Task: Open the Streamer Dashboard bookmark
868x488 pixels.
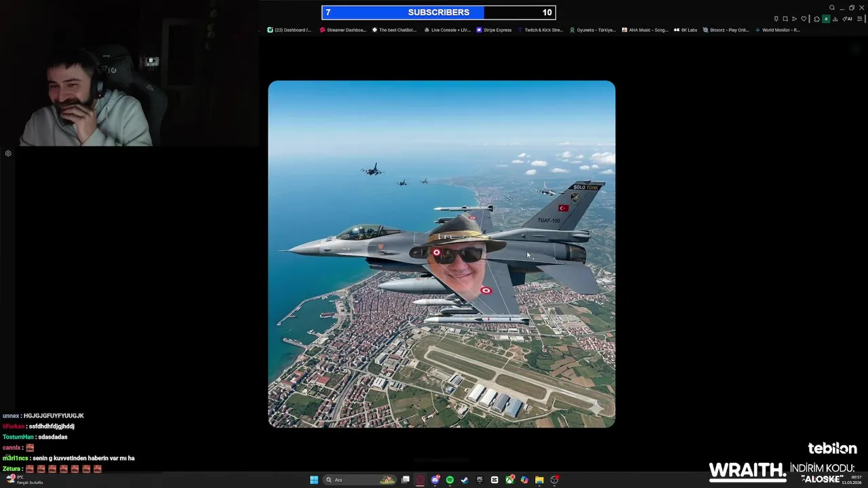Action: (x=343, y=30)
